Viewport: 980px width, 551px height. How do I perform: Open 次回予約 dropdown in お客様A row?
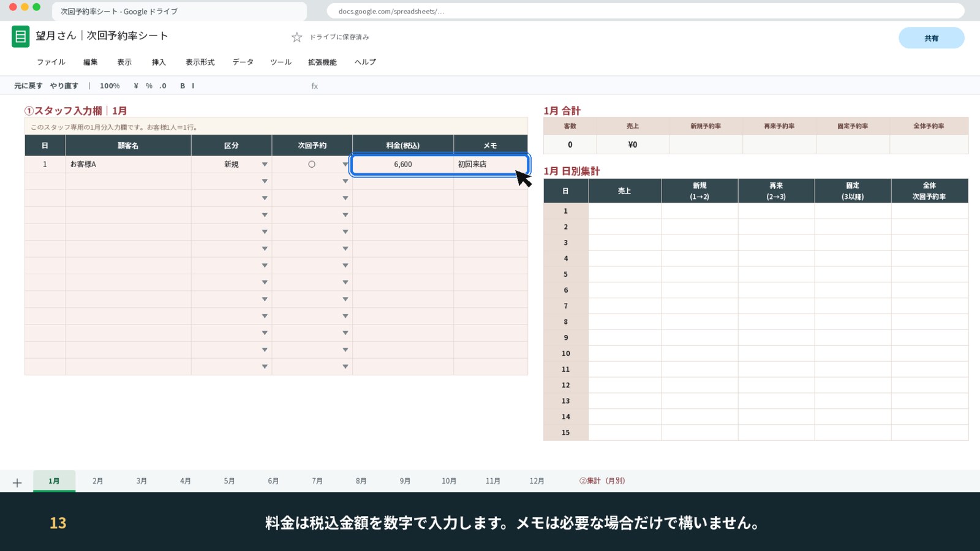coord(345,165)
